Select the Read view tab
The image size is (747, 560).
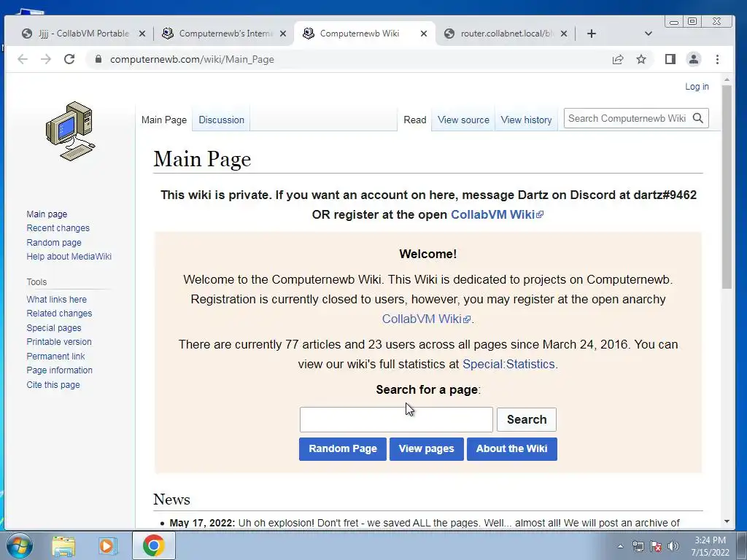pyautogui.click(x=414, y=120)
